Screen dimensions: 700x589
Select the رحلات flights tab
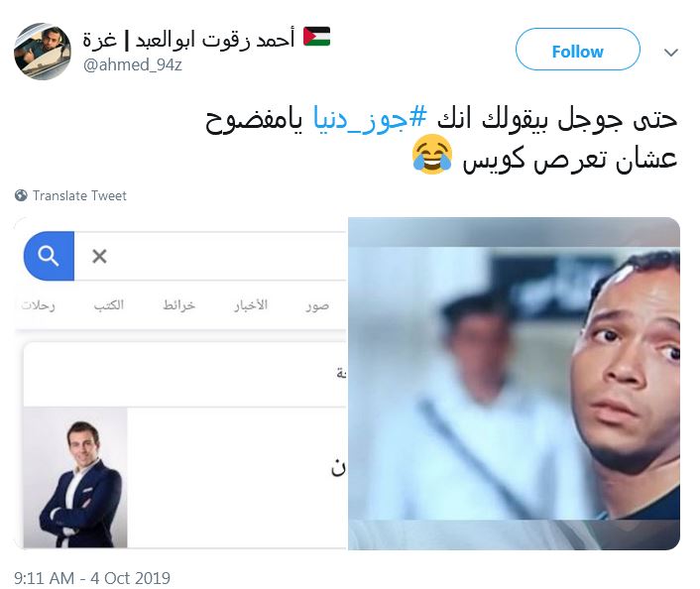[x=38, y=305]
